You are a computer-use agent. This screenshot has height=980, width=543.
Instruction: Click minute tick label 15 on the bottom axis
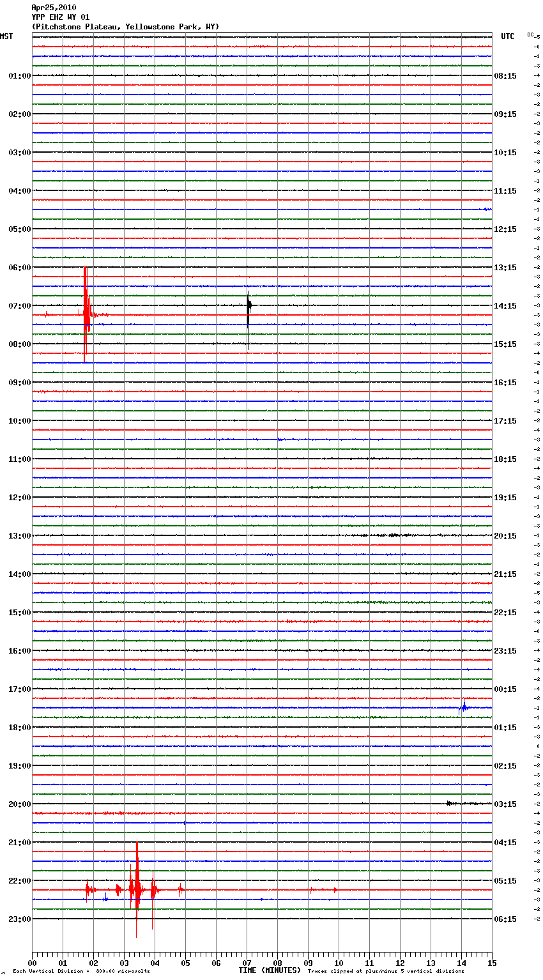tap(492, 963)
